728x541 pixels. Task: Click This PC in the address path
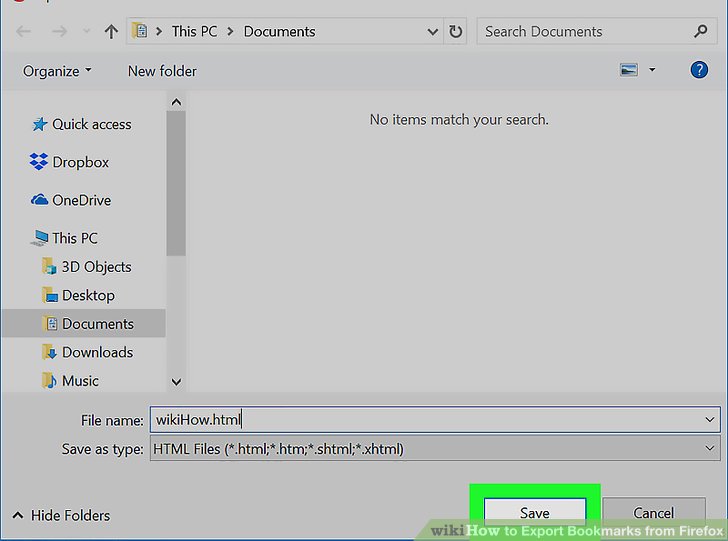pos(195,32)
